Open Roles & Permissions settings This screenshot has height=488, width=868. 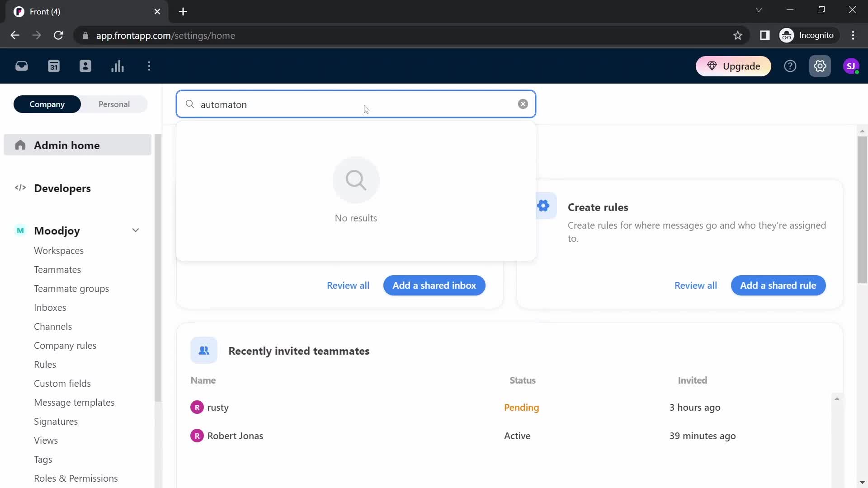point(76,479)
